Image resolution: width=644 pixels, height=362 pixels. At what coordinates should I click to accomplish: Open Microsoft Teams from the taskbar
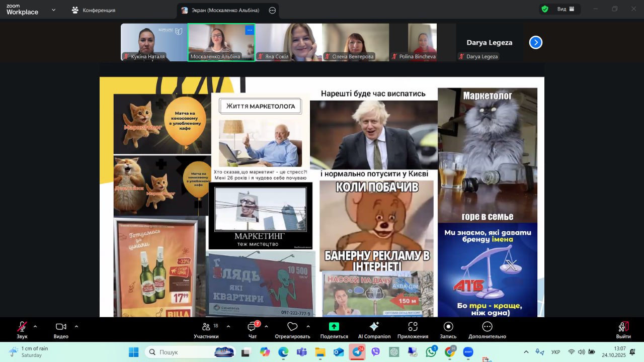[x=302, y=352]
